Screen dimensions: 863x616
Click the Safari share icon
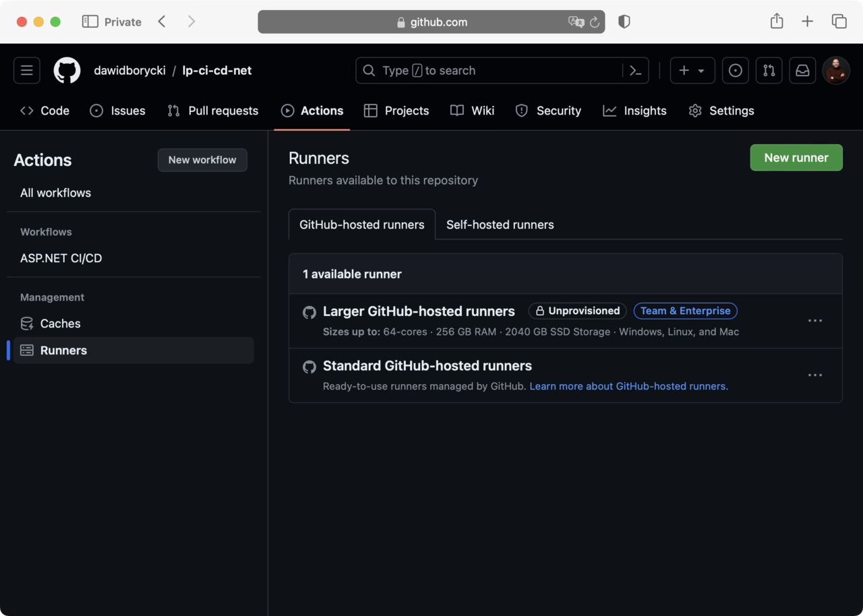click(x=777, y=22)
